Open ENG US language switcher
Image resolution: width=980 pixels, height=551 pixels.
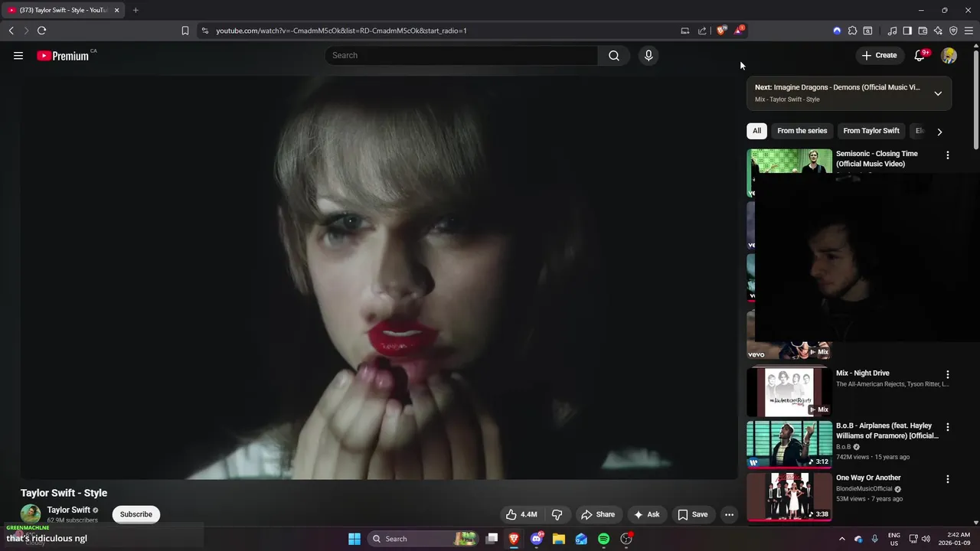click(893, 539)
